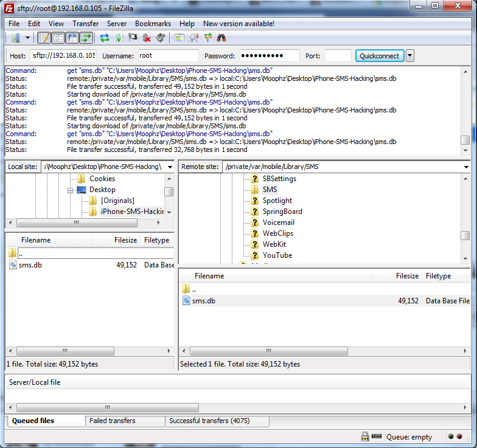Switch to Failed transfers tab
477x448 pixels.
(125, 421)
